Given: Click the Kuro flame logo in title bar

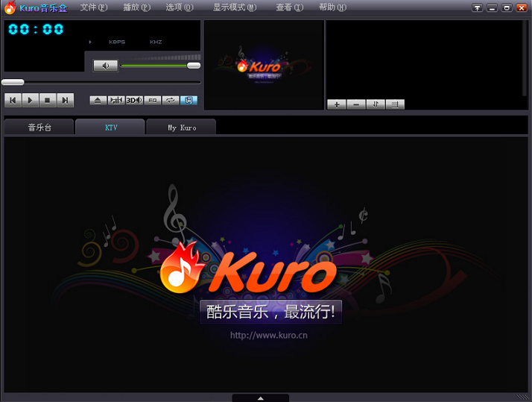Looking at the screenshot, I should [10, 7].
